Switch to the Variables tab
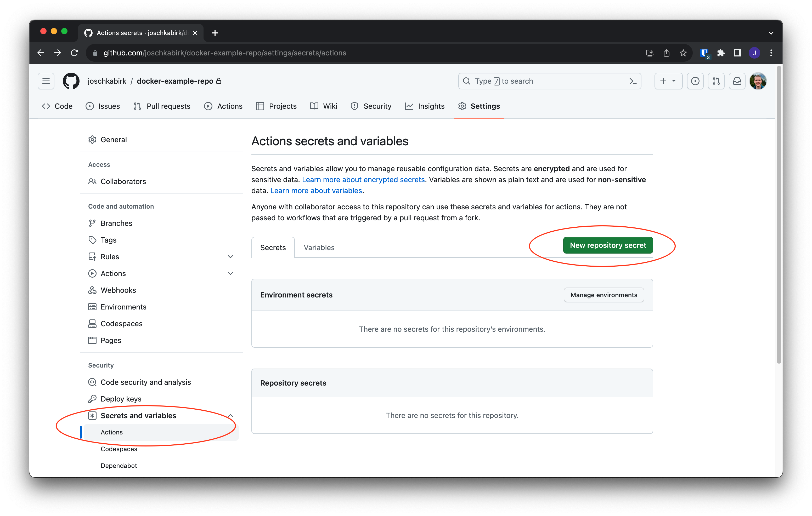The height and width of the screenshot is (516, 812). pos(319,247)
